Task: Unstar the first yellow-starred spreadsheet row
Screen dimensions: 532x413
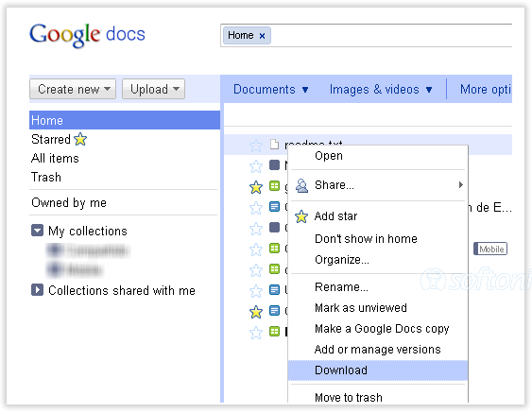Action: coord(256,187)
